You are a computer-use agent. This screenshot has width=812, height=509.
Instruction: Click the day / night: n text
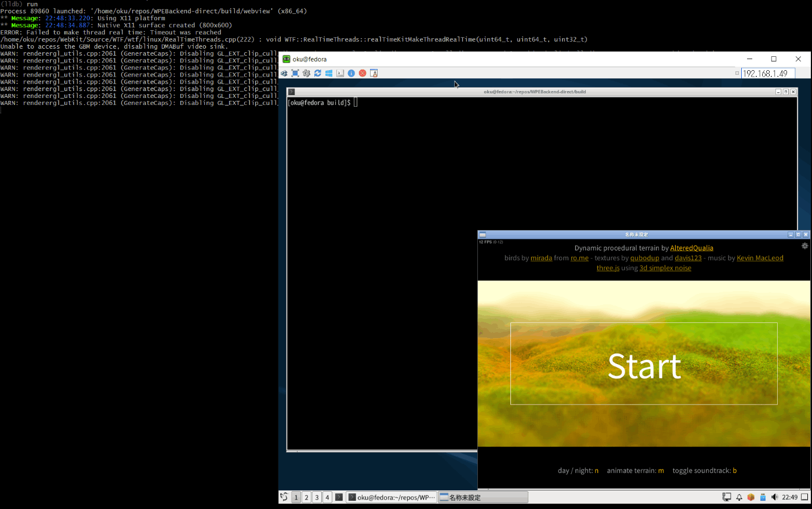(x=578, y=471)
